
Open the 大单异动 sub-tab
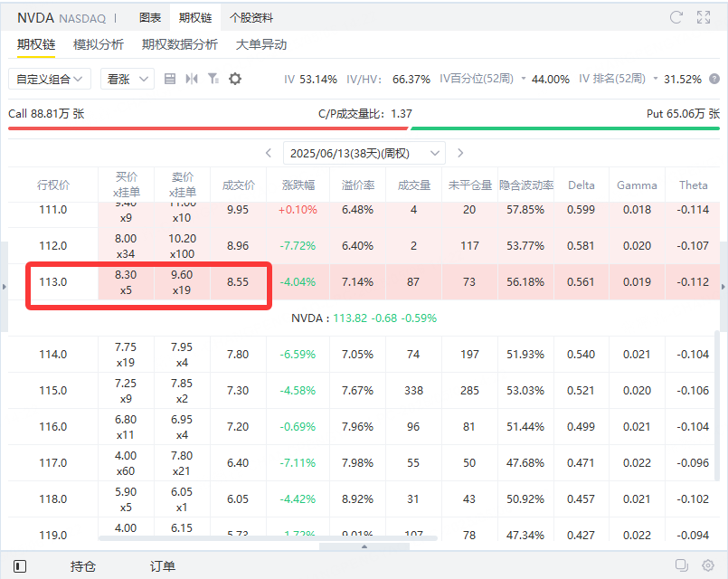click(261, 44)
